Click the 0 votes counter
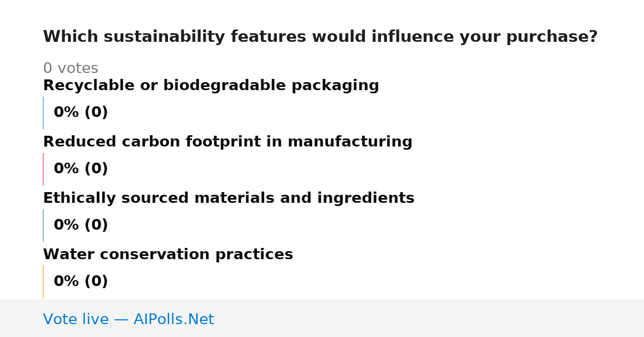Screen dimensions: 644x337 (x=70, y=69)
